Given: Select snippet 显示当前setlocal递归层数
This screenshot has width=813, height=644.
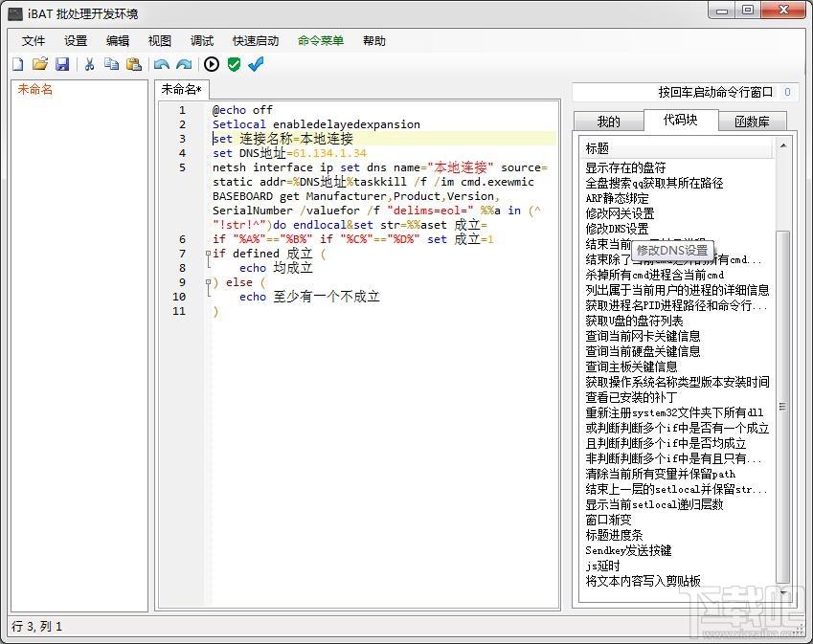Looking at the screenshot, I should (x=654, y=504).
